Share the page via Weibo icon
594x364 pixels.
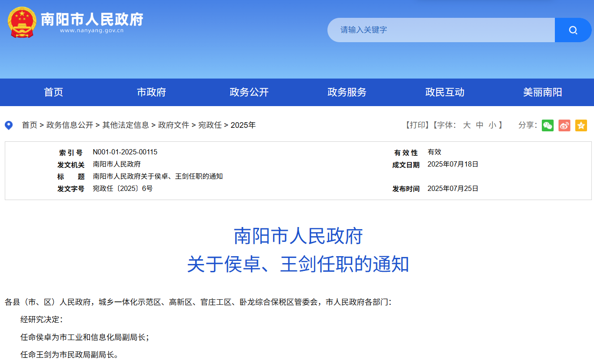point(564,125)
